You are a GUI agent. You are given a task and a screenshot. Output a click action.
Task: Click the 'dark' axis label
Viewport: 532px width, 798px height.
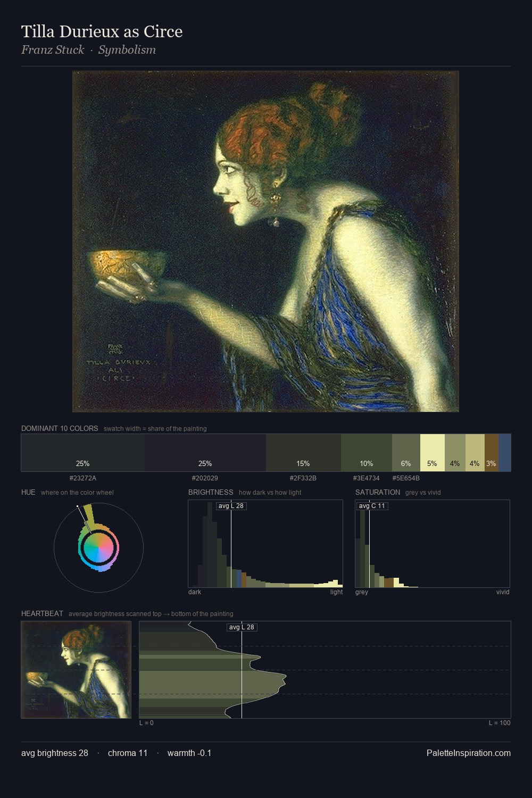[x=195, y=592]
